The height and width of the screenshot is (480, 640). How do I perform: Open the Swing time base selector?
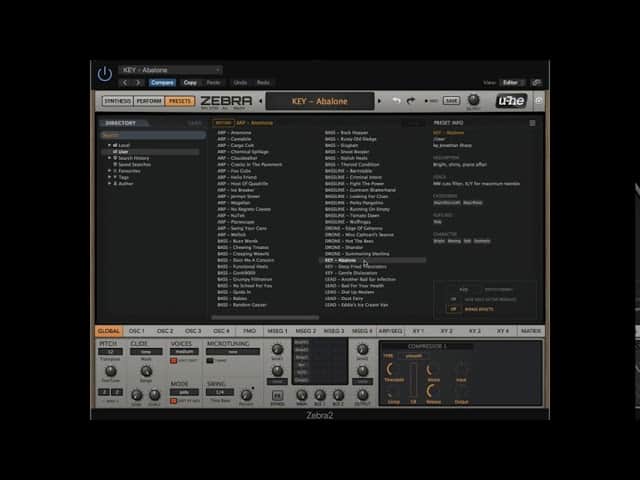click(220, 392)
